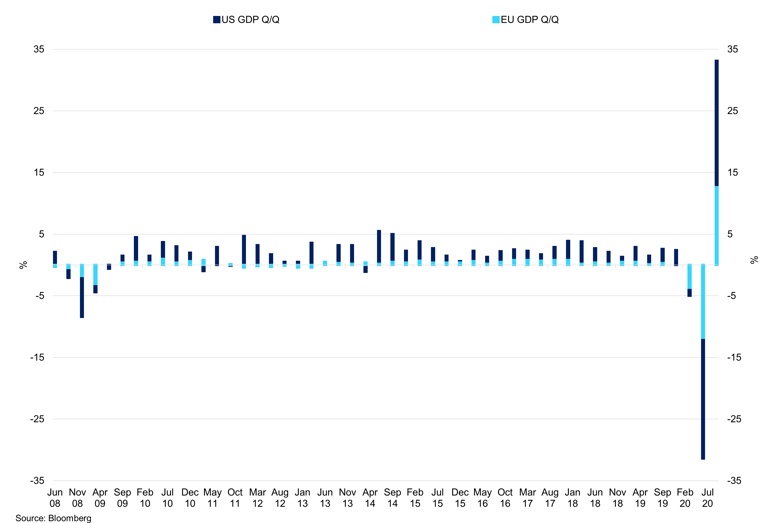The width and height of the screenshot is (770, 523).
Task: Click the US GDP Q/Q navy legend swatch
Action: pyautogui.click(x=216, y=19)
